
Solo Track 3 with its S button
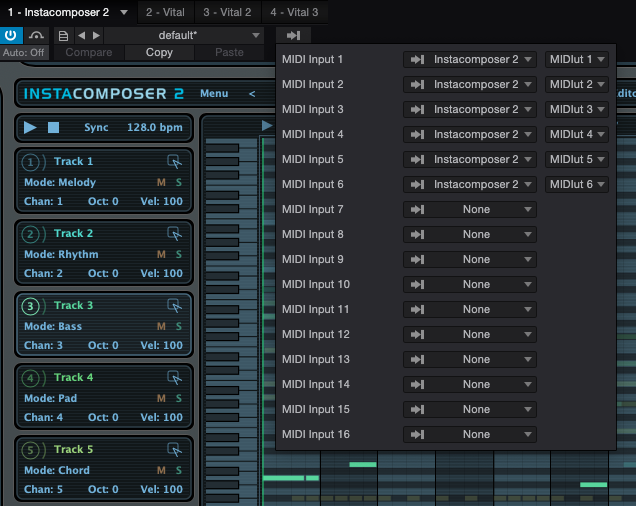[x=178, y=326]
